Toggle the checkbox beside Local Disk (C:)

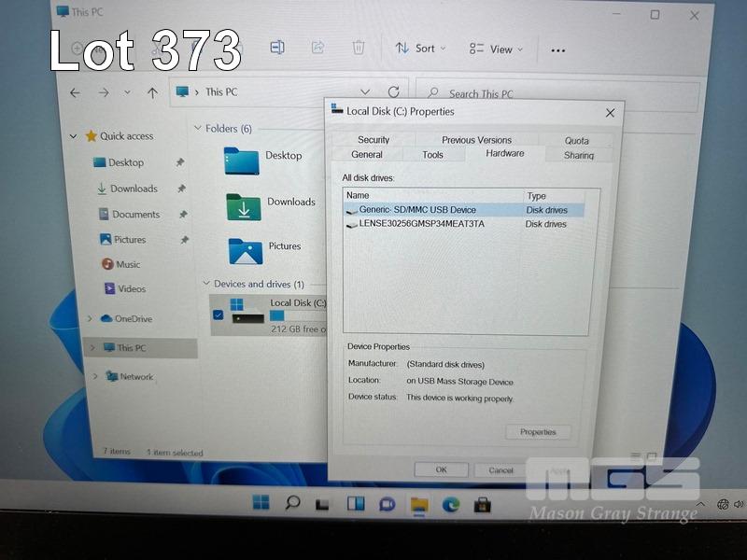point(218,315)
